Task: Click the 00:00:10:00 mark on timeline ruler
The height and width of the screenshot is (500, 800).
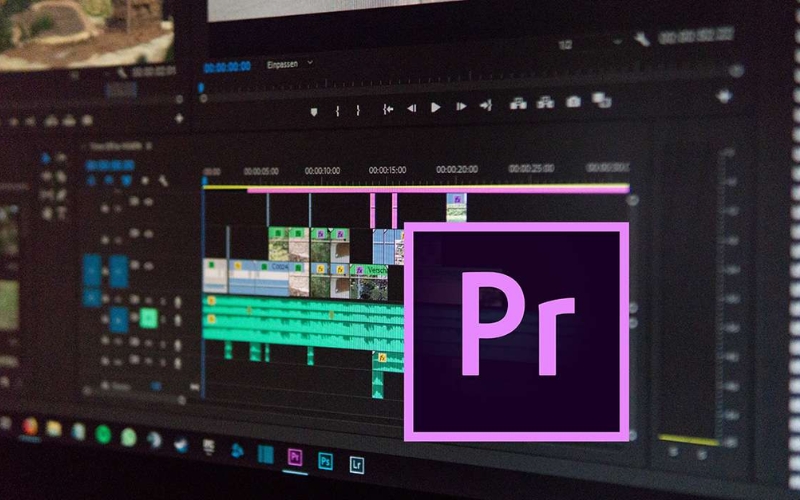Action: click(x=322, y=170)
